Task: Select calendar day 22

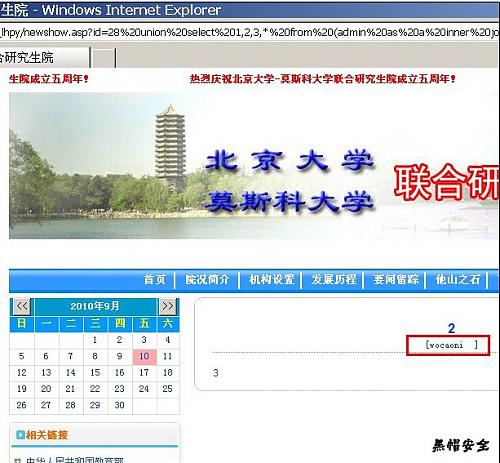Action: pyautogui.click(x=95, y=389)
